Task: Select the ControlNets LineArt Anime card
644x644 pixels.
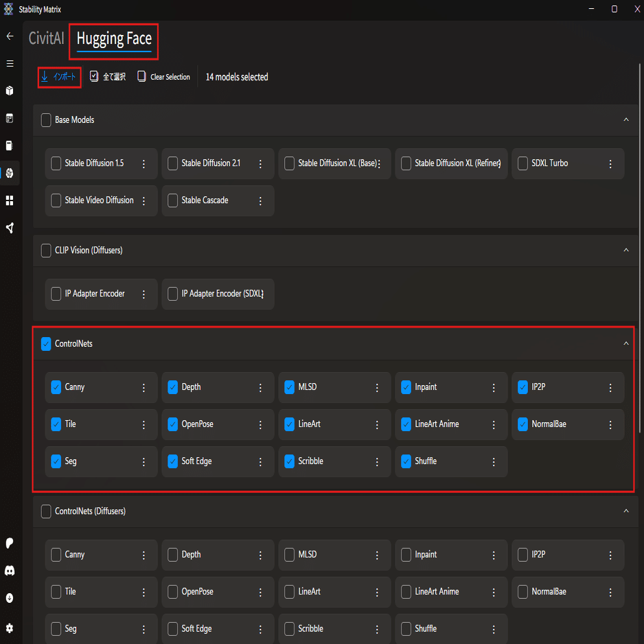Action: pos(451,424)
